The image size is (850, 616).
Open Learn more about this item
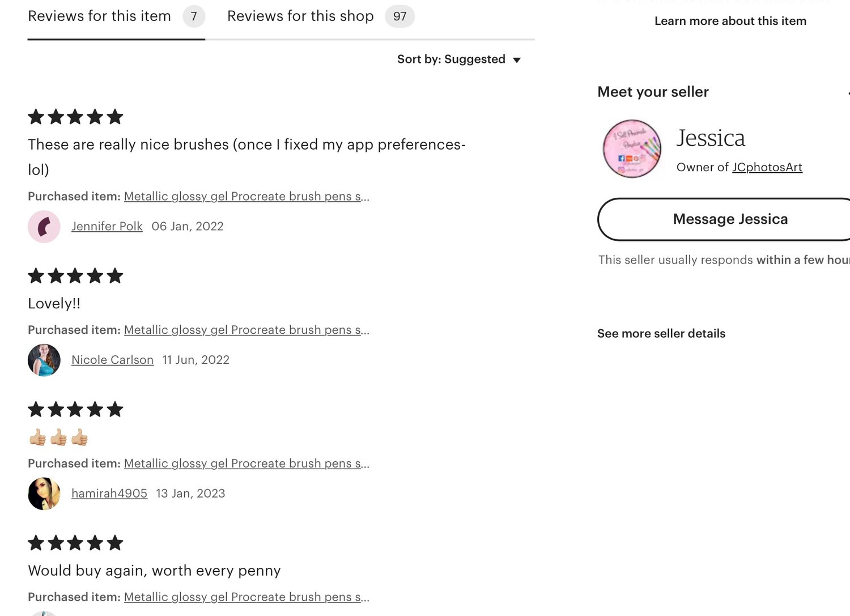pyautogui.click(x=730, y=21)
